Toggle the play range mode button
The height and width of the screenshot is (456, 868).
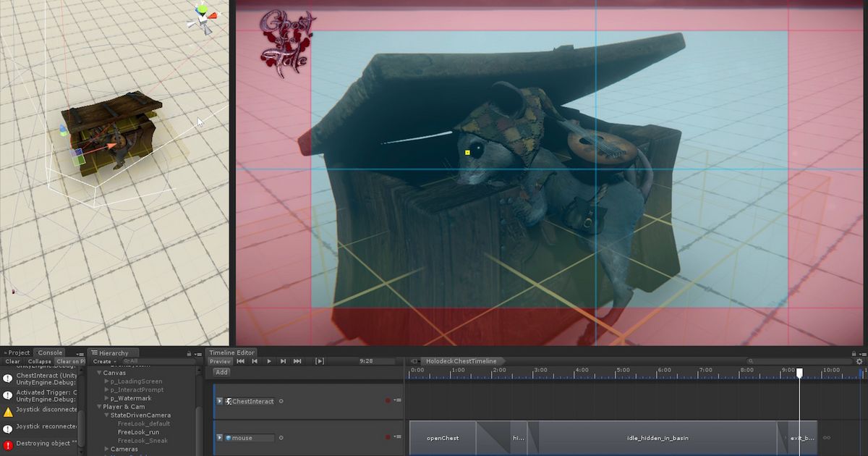coord(320,361)
